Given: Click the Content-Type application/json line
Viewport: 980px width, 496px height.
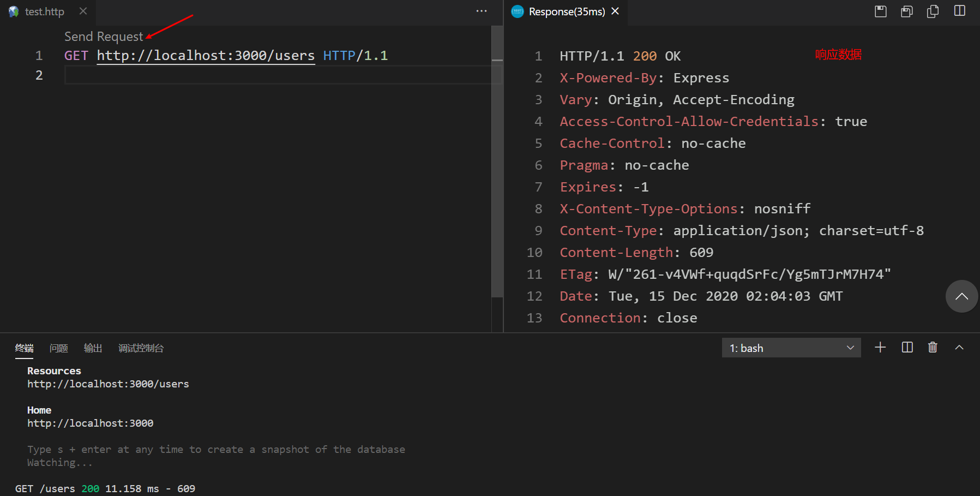Looking at the screenshot, I should [742, 231].
